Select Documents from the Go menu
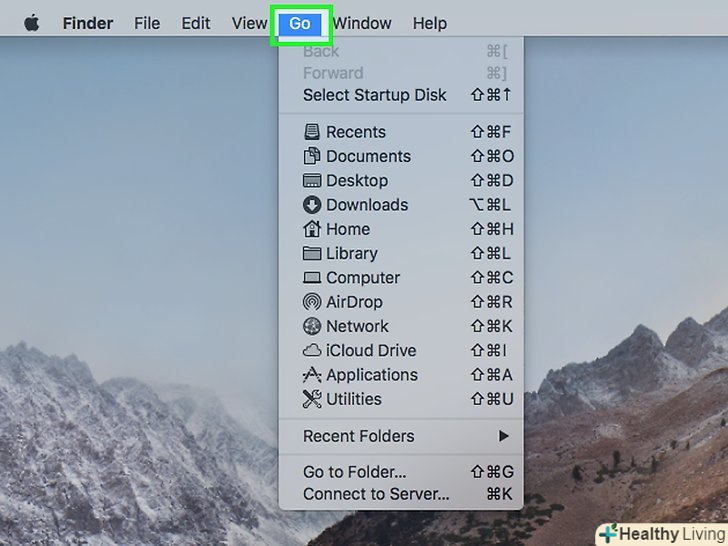Image resolution: width=728 pixels, height=546 pixels. (401, 156)
